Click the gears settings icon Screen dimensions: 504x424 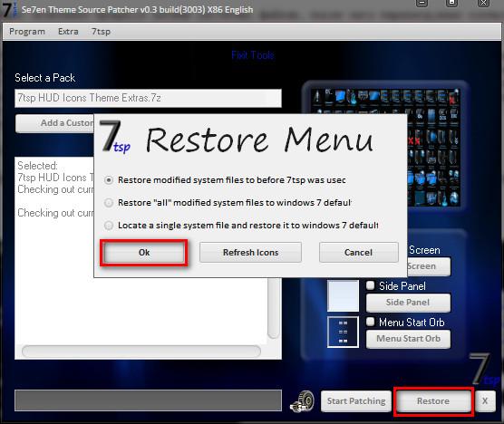coord(302,401)
